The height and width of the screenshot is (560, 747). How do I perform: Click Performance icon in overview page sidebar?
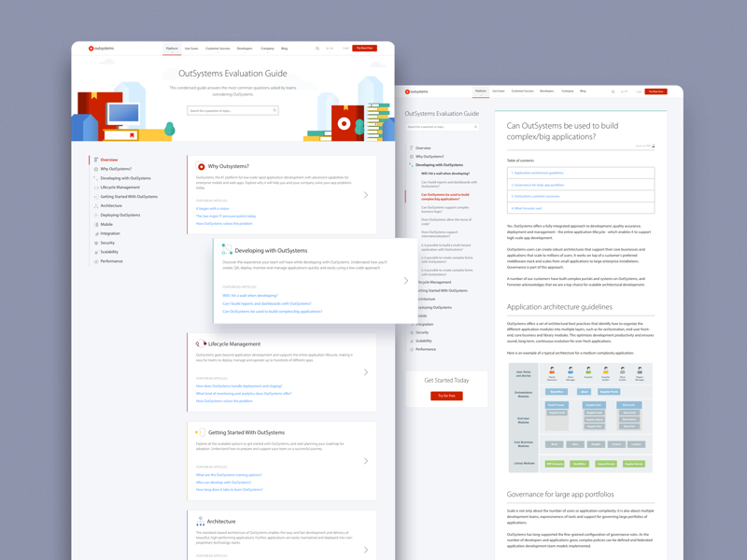pyautogui.click(x=96, y=261)
